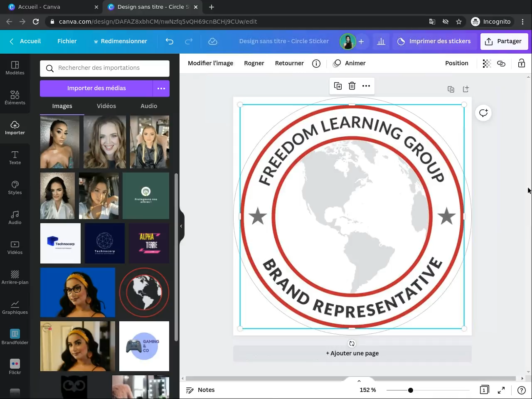This screenshot has width=532, height=399.
Task: Duplicate the selected element from floating toolbar
Action: (x=338, y=86)
